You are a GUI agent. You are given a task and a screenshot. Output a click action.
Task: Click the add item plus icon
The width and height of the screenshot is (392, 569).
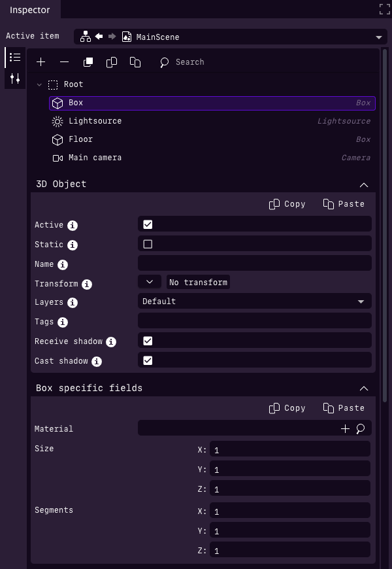41,61
